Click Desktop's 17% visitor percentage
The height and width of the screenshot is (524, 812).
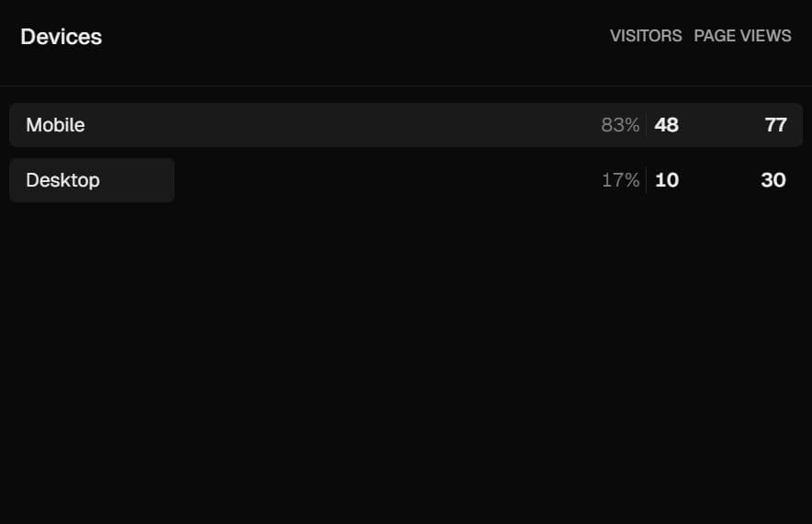point(620,180)
